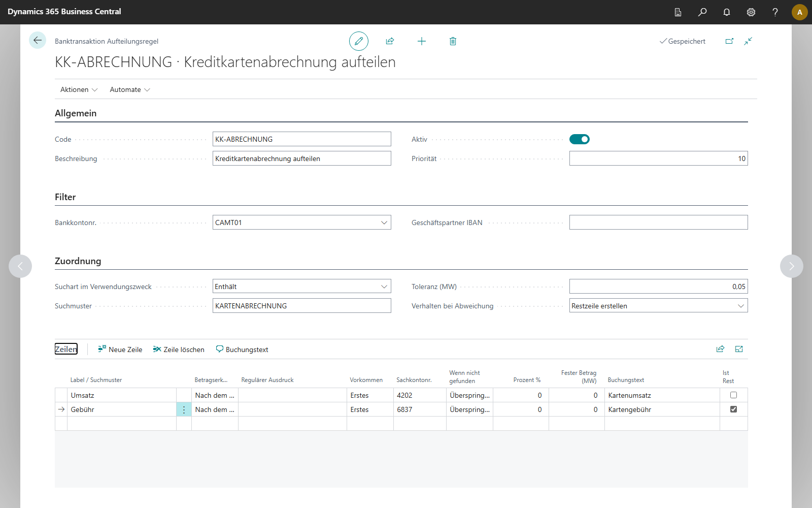
Task: Click the Toleranz (MW) field
Action: [x=659, y=287]
